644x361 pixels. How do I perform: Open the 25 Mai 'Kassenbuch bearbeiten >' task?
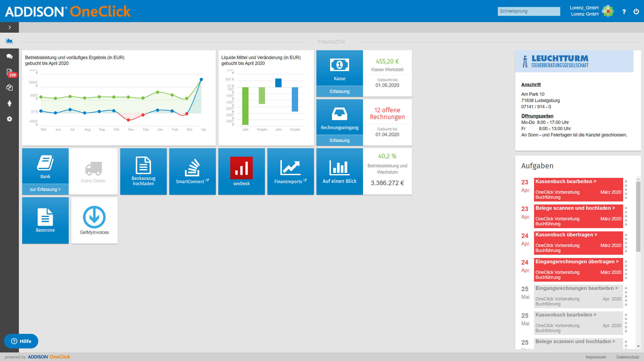[578, 323]
